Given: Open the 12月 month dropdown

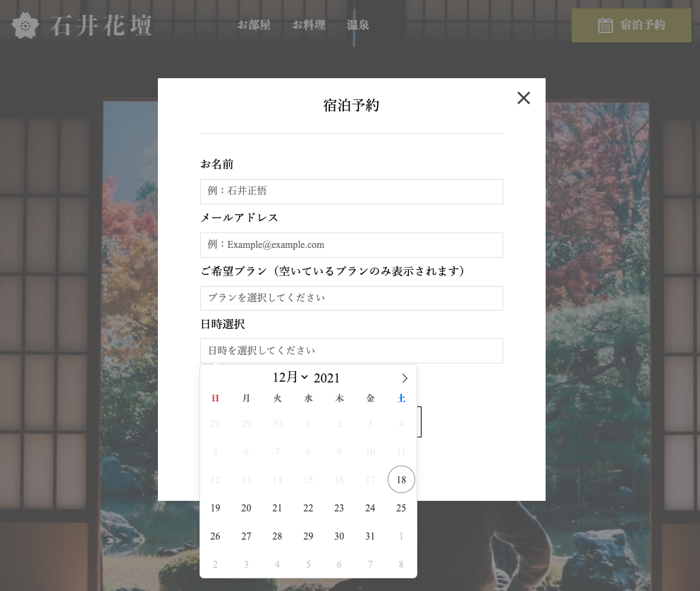Looking at the screenshot, I should (x=290, y=378).
